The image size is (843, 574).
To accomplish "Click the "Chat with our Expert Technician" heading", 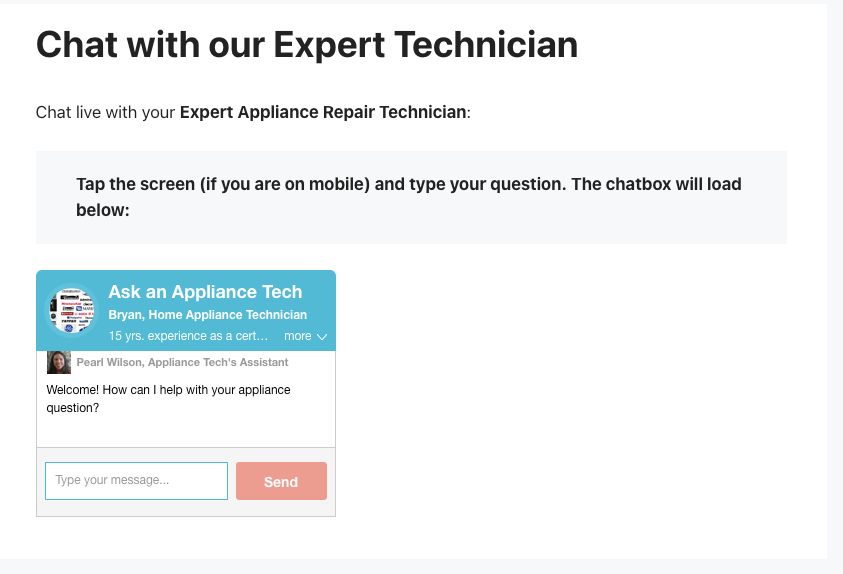I will click(307, 45).
